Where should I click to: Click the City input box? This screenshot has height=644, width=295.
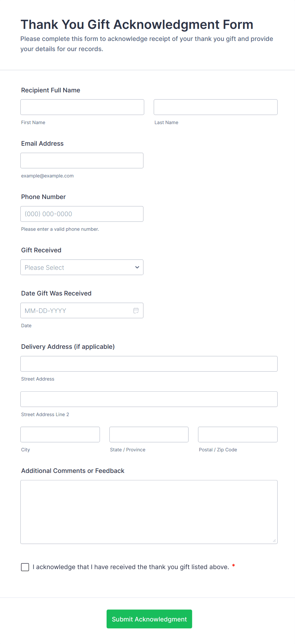coord(60,434)
